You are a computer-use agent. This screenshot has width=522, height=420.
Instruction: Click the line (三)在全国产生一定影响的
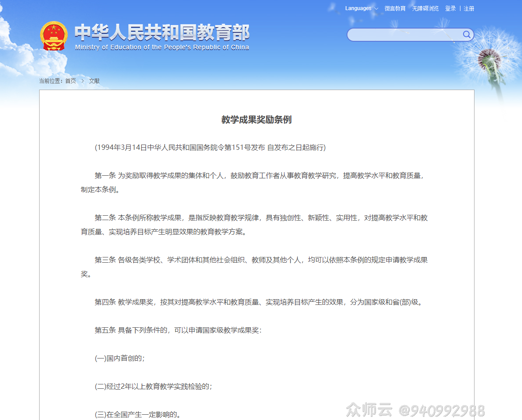point(138,414)
